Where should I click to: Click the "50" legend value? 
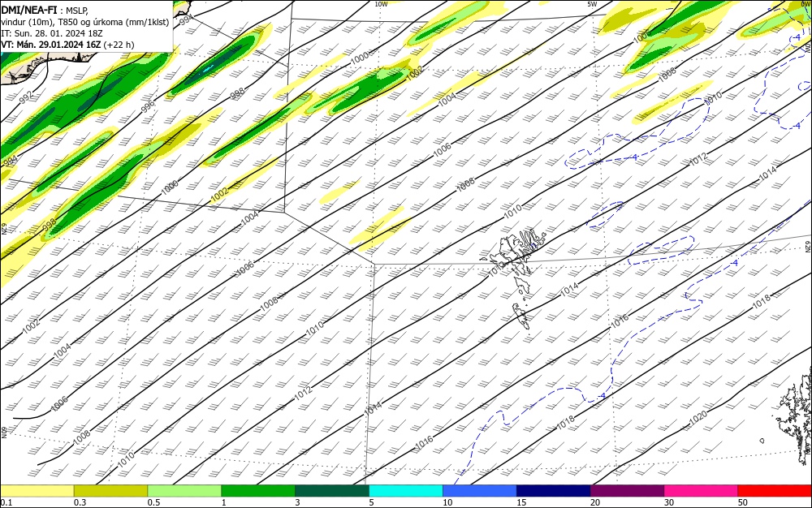(743, 502)
